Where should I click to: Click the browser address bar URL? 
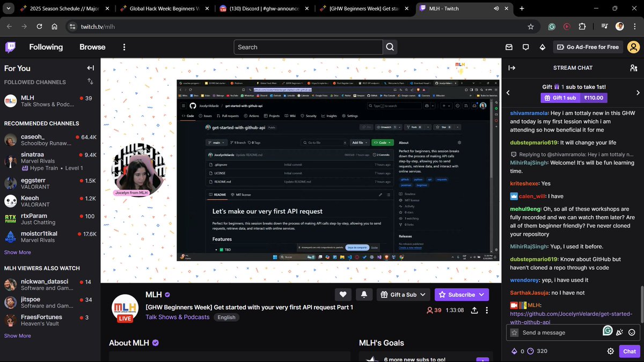(98, 26)
